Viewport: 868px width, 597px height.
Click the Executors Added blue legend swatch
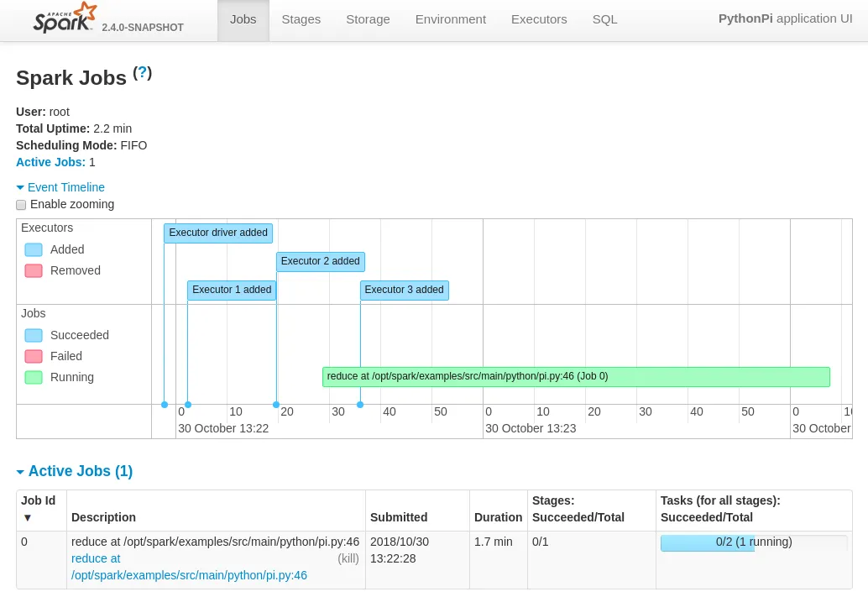pos(34,249)
